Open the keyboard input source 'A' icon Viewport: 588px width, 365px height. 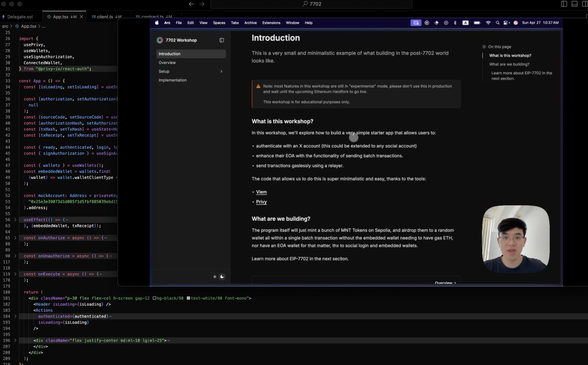coord(465,23)
